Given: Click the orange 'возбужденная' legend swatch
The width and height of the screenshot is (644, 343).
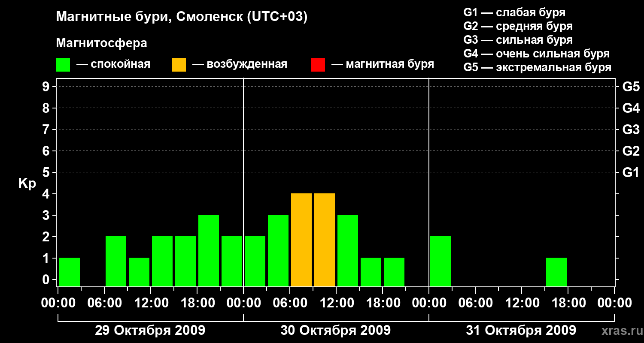Looking at the screenshot, I should (x=179, y=65).
